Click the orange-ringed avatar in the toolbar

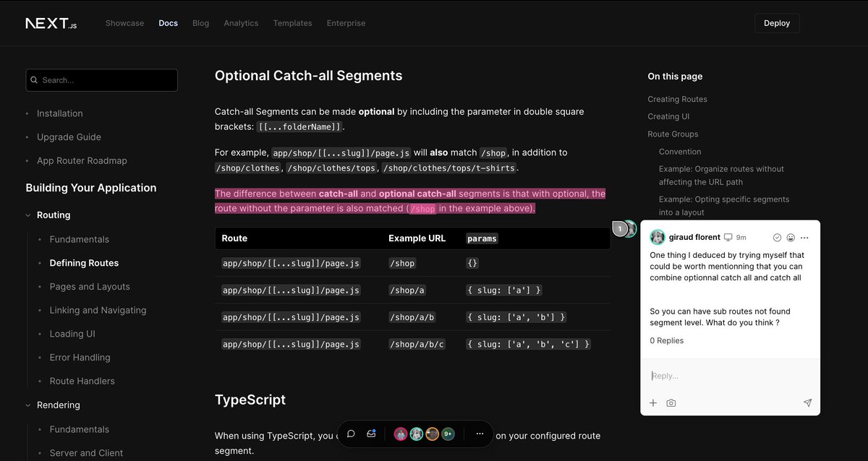[x=433, y=434]
